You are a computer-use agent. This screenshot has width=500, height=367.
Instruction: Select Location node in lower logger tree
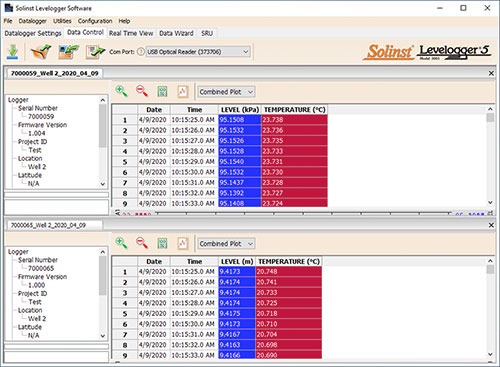click(30, 310)
